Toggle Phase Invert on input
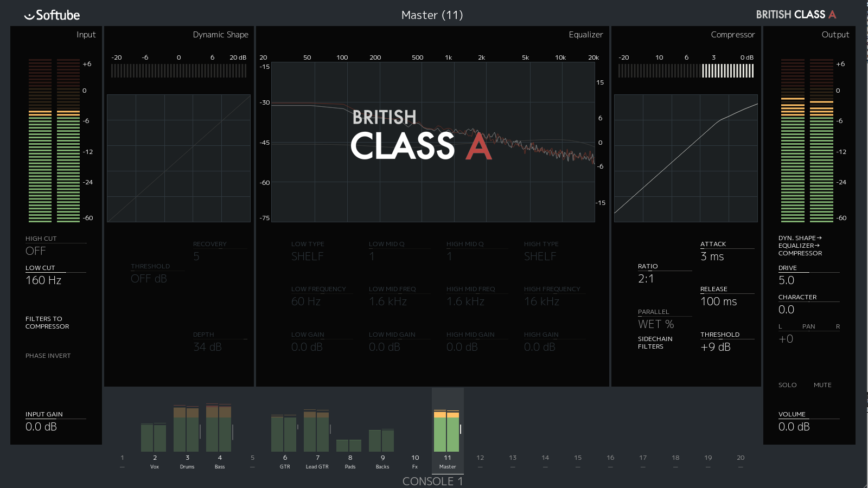 click(x=48, y=356)
